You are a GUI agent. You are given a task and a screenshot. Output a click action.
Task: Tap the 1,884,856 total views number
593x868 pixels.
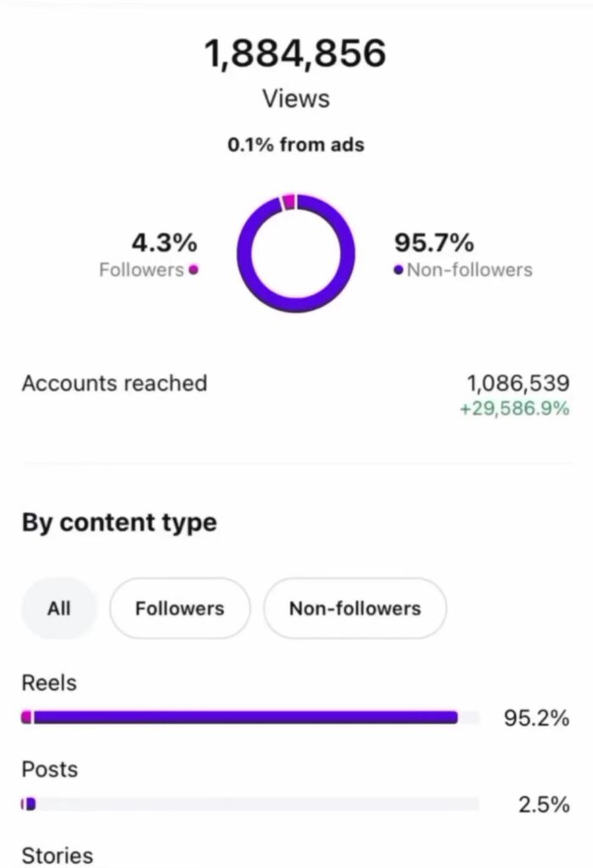(x=295, y=54)
